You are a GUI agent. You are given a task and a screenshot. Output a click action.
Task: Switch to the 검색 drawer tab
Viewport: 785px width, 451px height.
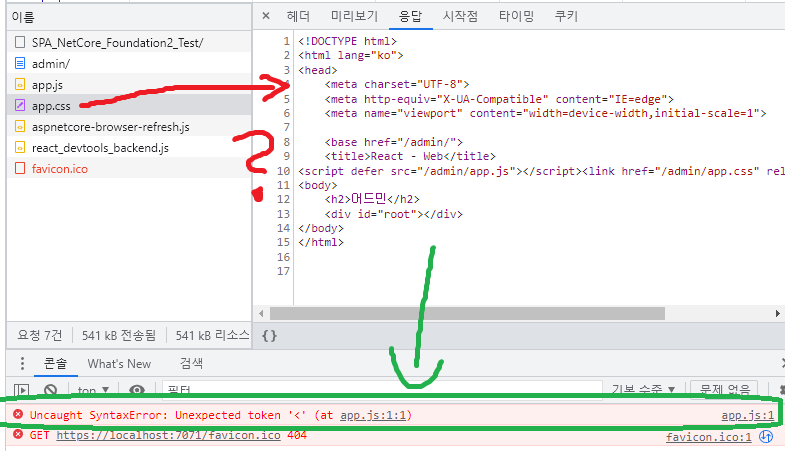coord(191,363)
